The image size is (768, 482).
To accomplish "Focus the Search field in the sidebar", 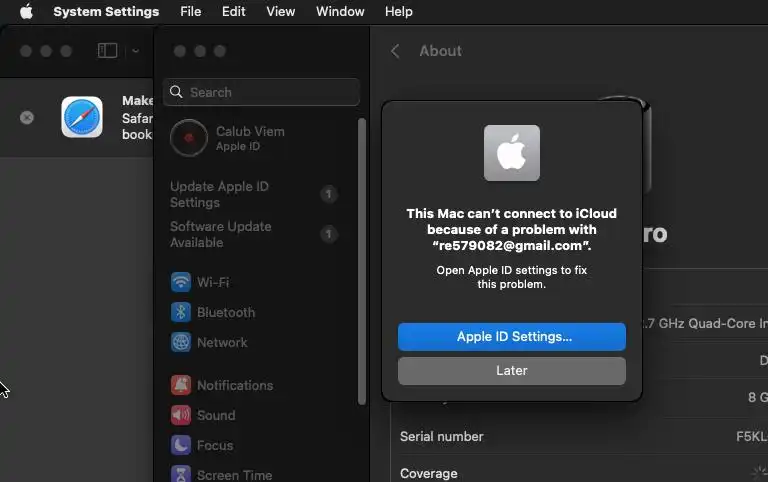I will (262, 92).
